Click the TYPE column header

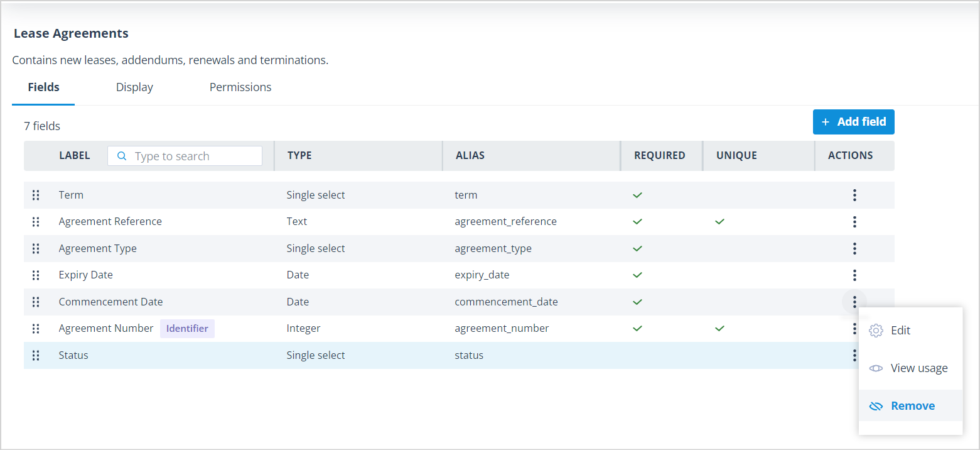click(299, 155)
